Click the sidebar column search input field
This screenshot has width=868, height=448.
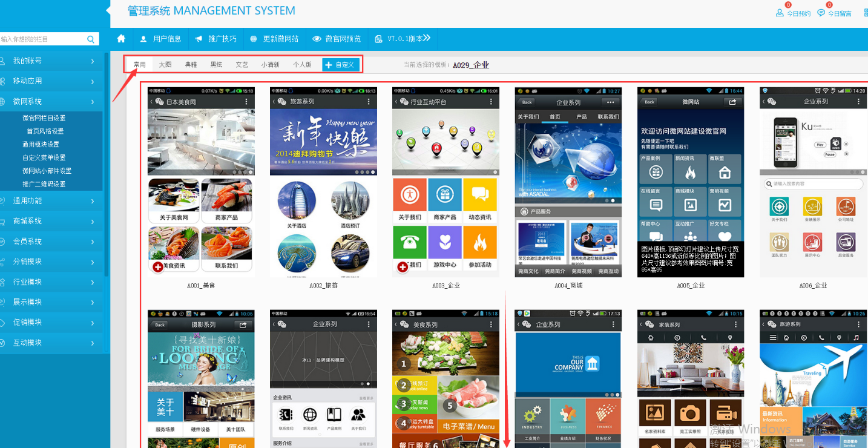coord(41,39)
